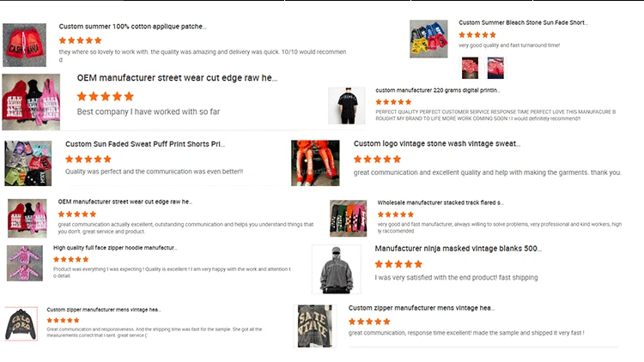This screenshot has width=644, height=362.
Task: Open the orange sweatpants product image
Action: pos(315,163)
